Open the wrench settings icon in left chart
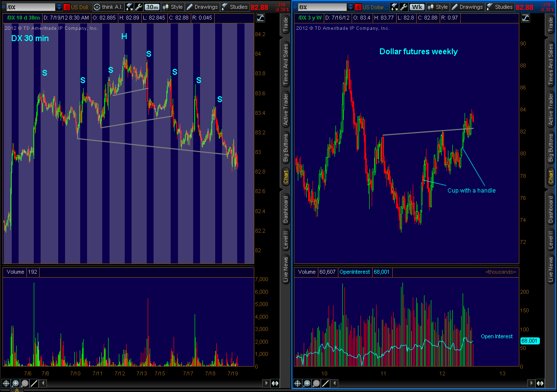This screenshot has height=392, width=557. click(x=138, y=7)
